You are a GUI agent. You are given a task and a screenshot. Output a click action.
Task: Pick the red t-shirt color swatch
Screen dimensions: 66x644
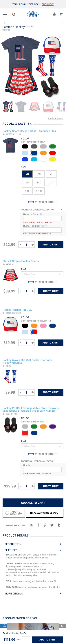(53, 153)
